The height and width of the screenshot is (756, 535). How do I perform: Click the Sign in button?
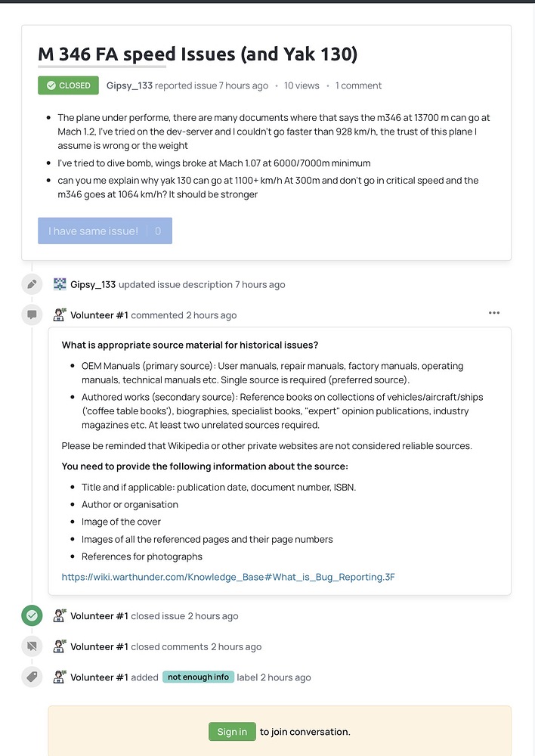click(x=232, y=732)
